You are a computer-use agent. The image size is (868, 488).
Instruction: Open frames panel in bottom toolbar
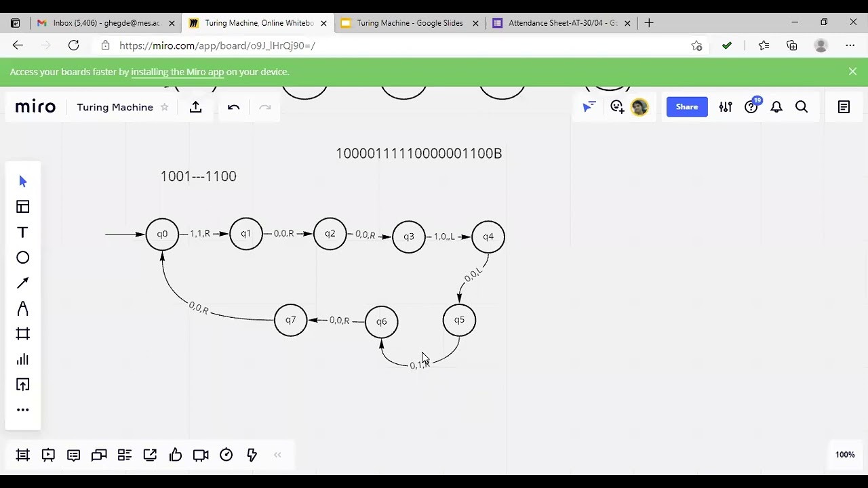point(23,455)
